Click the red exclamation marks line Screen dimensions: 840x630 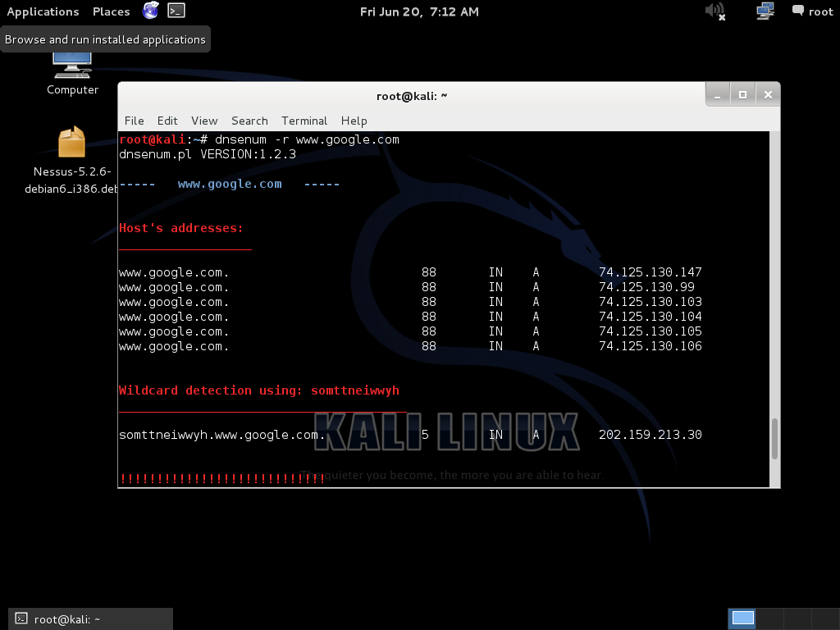222,478
